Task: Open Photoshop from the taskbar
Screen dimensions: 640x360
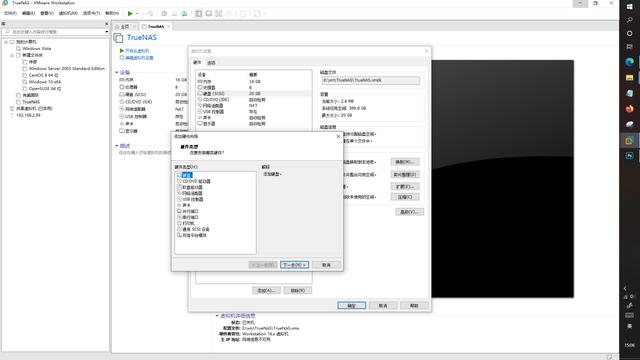Action: coord(629,156)
